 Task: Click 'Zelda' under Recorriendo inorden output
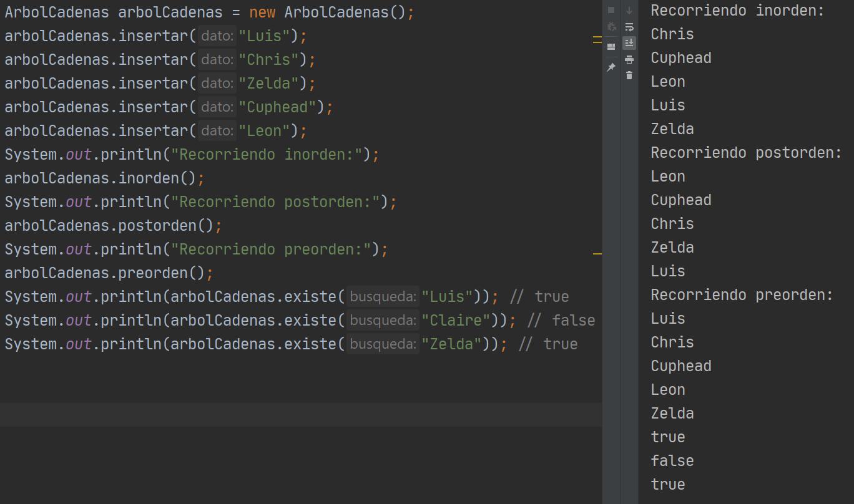pyautogui.click(x=672, y=129)
